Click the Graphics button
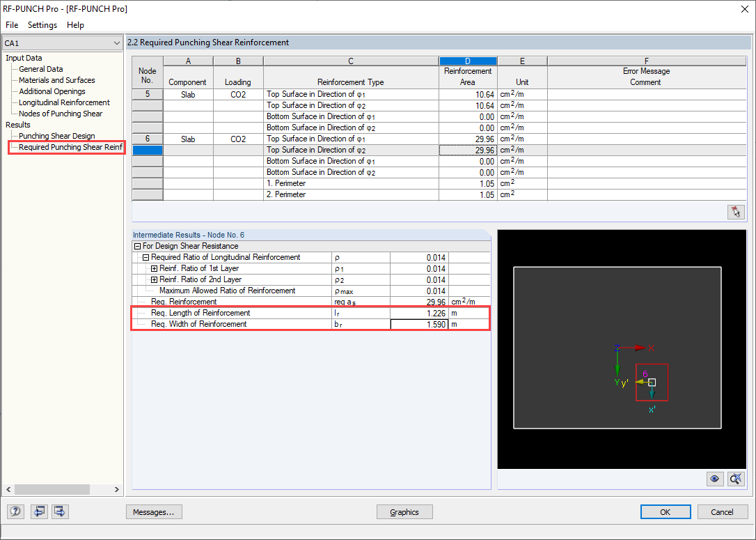 [x=404, y=512]
